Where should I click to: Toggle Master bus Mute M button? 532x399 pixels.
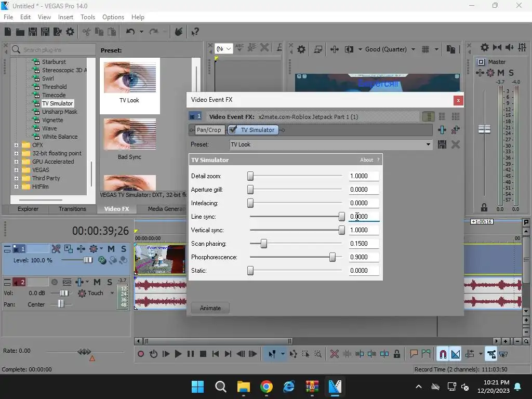(500, 73)
